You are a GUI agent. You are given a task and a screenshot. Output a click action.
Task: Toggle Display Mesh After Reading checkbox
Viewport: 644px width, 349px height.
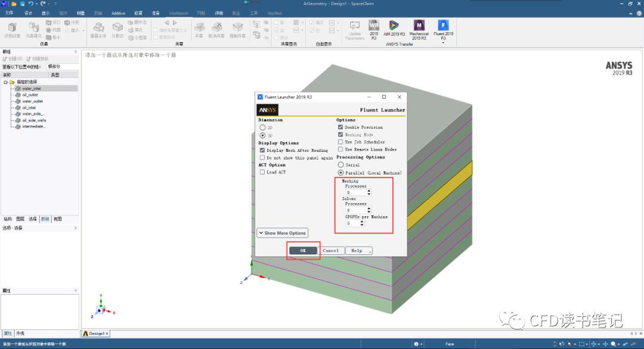click(x=262, y=150)
